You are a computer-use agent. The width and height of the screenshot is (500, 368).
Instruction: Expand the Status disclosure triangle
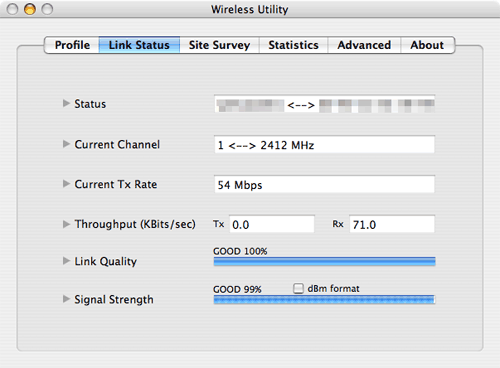(x=66, y=103)
